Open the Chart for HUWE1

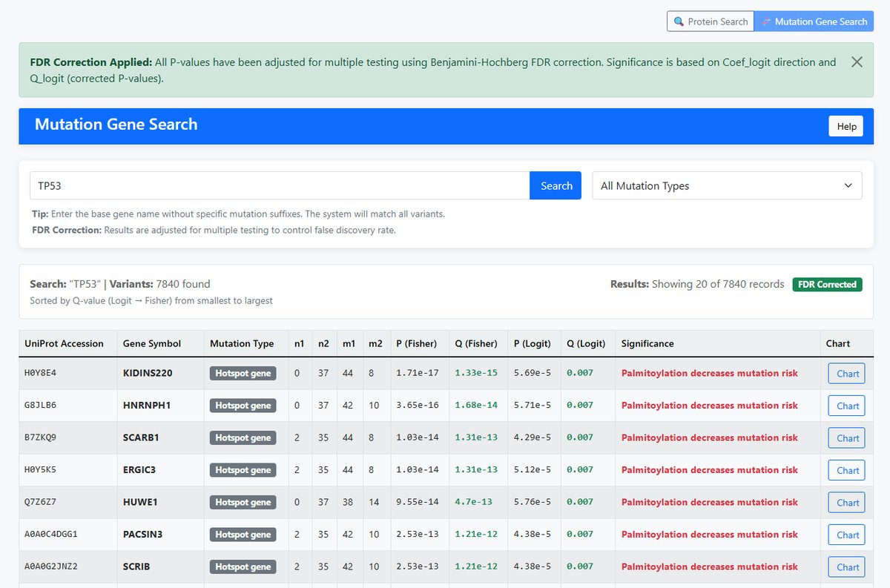coord(845,502)
